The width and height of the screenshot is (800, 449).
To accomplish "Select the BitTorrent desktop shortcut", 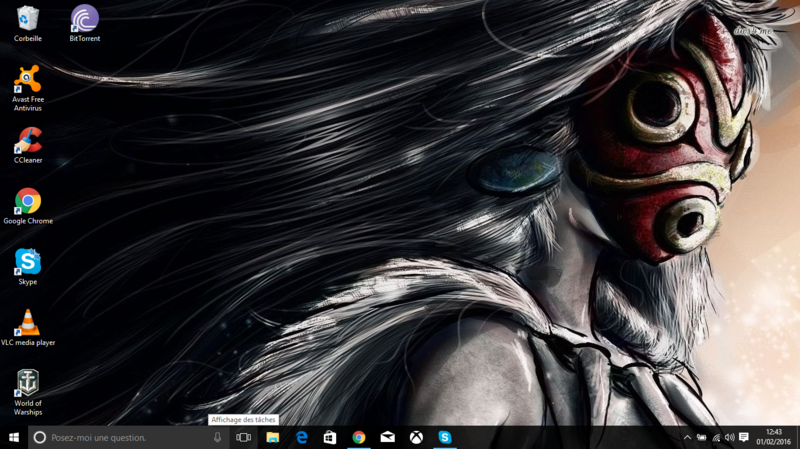I will pos(85,19).
